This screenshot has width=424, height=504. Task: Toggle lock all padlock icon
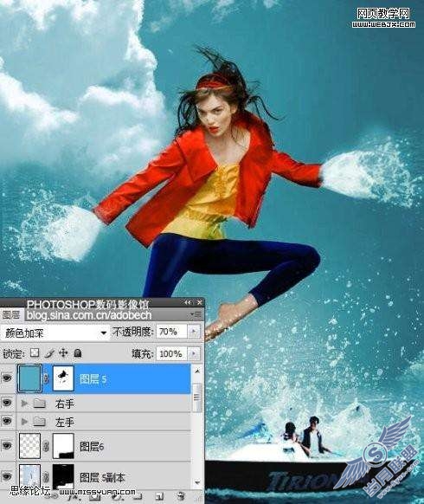78,353
